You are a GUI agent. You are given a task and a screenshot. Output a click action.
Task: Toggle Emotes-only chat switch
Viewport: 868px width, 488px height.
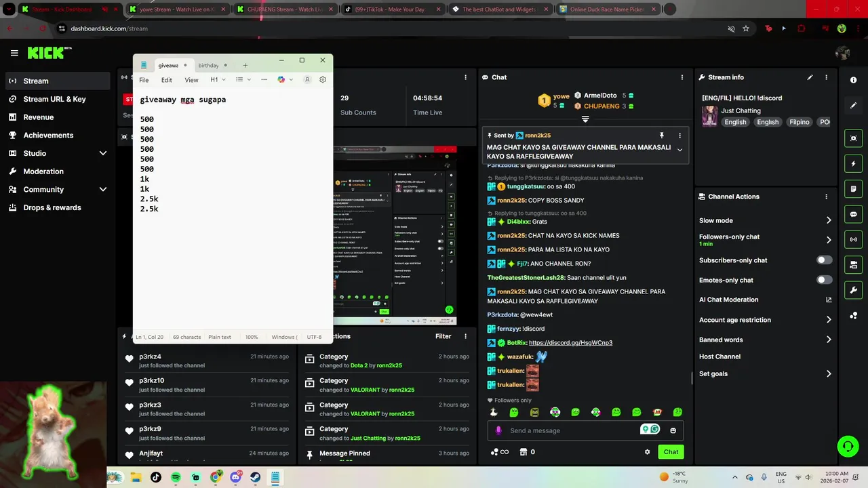pos(824,280)
